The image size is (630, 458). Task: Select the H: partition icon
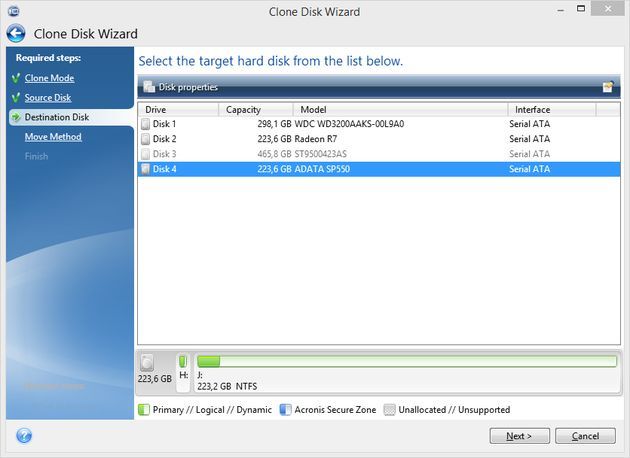point(183,361)
